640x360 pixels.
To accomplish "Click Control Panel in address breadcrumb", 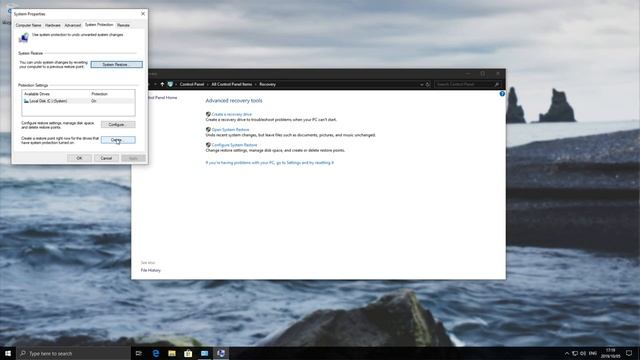I will [191, 84].
